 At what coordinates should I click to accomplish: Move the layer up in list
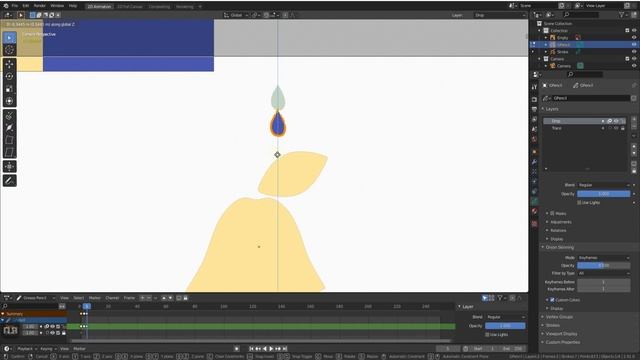coord(634,146)
